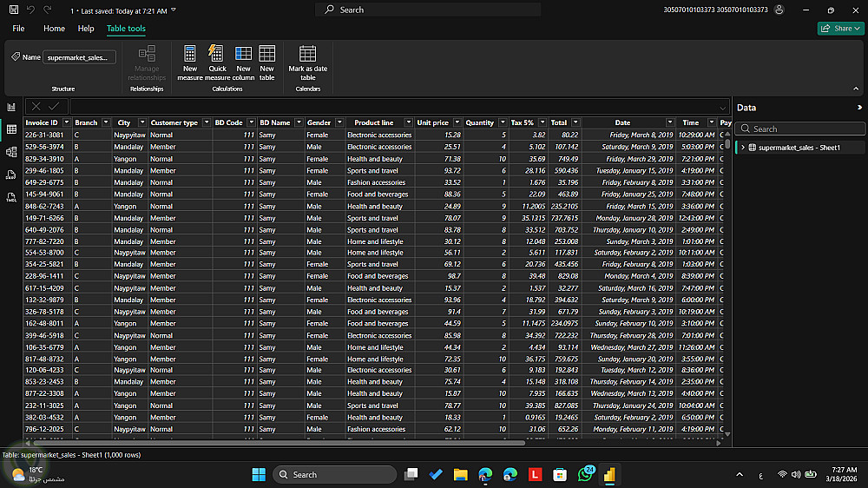Click the table Name input field
Viewport: 868px width, 488px height.
79,57
